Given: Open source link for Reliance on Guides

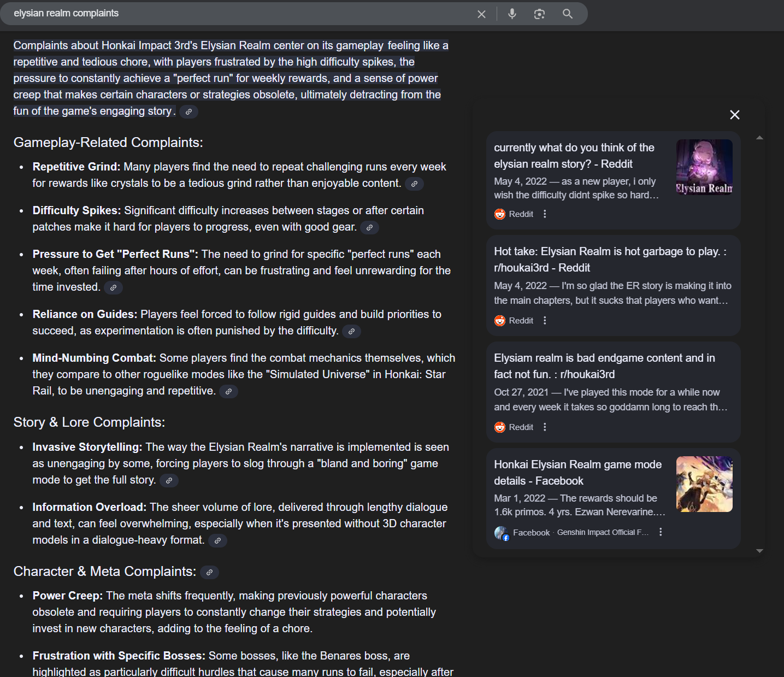Looking at the screenshot, I should tap(351, 331).
